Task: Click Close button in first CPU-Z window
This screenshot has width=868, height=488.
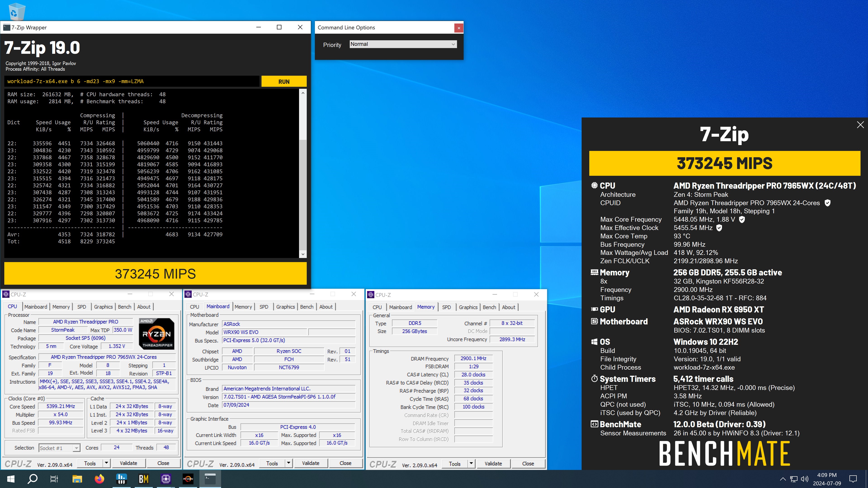Action: pos(163,463)
